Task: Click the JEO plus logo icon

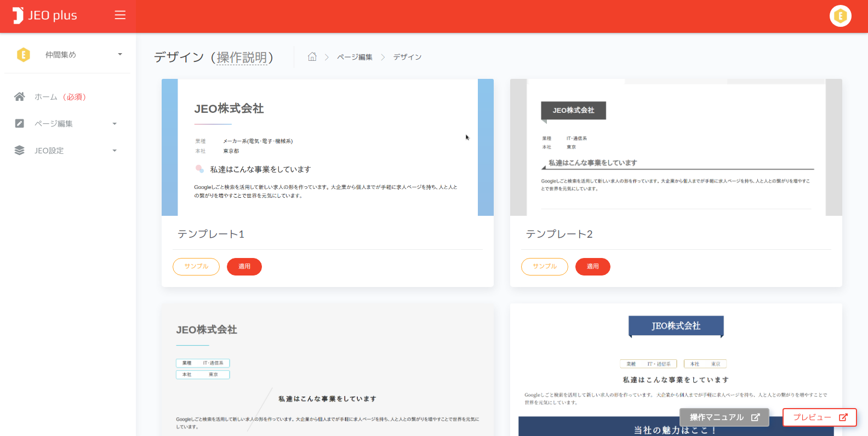Action: [x=18, y=15]
